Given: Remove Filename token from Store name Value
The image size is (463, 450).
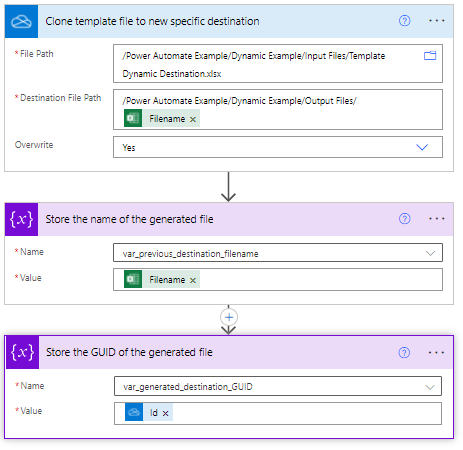Looking at the screenshot, I should (x=193, y=280).
